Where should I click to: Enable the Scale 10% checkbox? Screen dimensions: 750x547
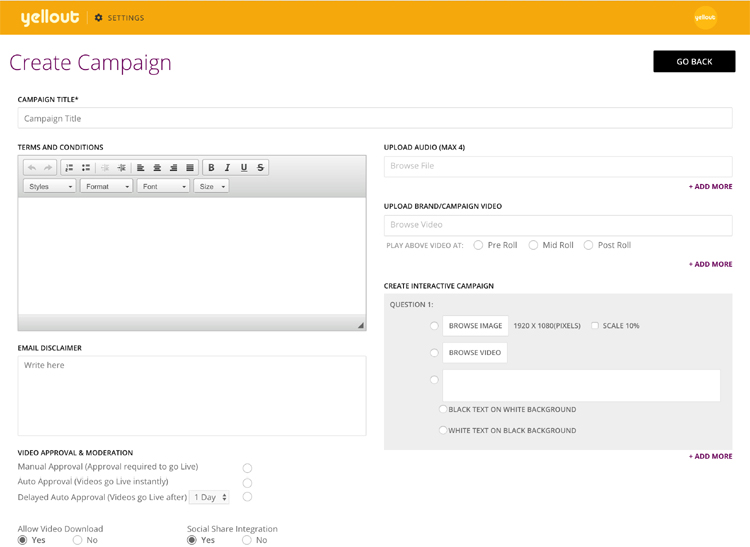(595, 326)
